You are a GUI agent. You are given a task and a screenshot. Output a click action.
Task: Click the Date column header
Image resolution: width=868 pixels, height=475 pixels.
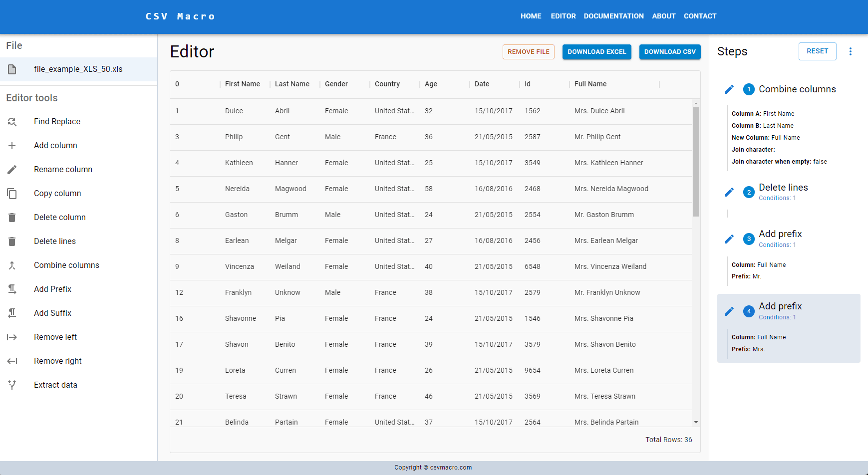tap(482, 84)
